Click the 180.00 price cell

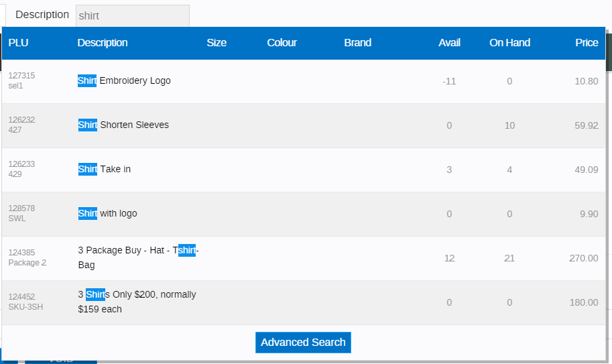pyautogui.click(x=584, y=302)
